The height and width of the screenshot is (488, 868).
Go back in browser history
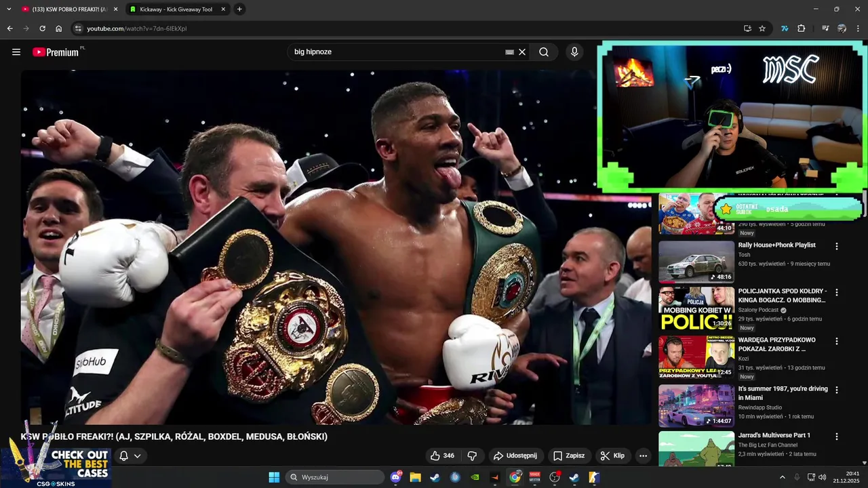point(9,28)
